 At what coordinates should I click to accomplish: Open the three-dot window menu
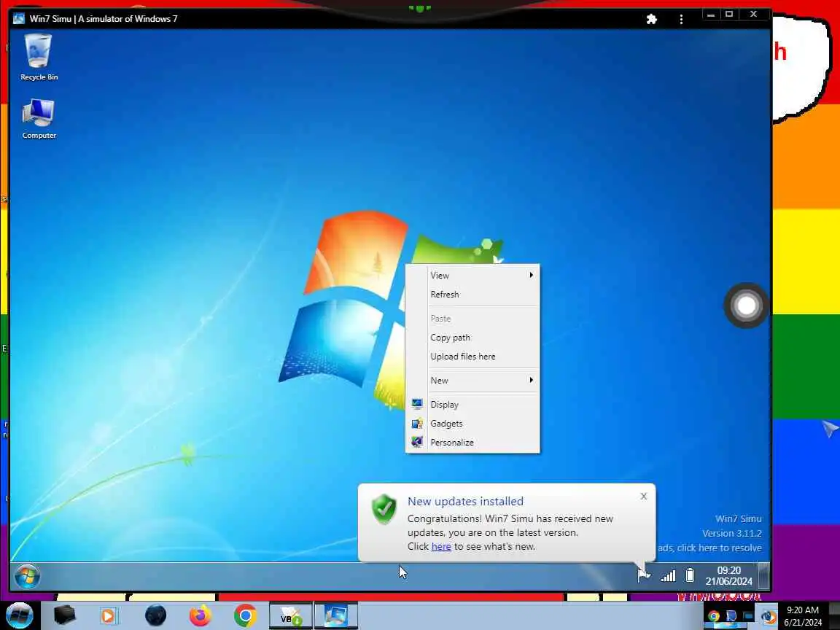pyautogui.click(x=681, y=19)
